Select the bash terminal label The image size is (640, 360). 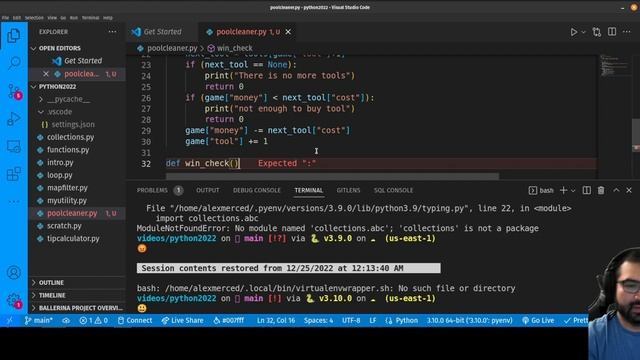pos(541,190)
